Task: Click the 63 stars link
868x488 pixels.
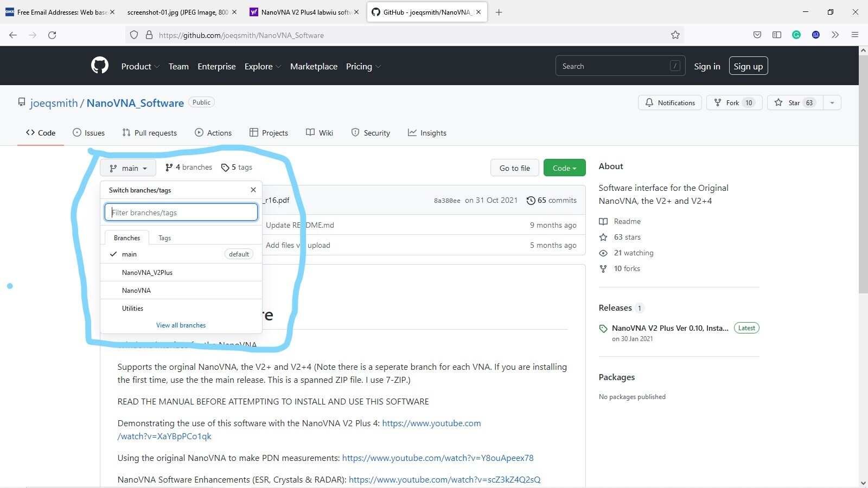Action: click(620, 237)
